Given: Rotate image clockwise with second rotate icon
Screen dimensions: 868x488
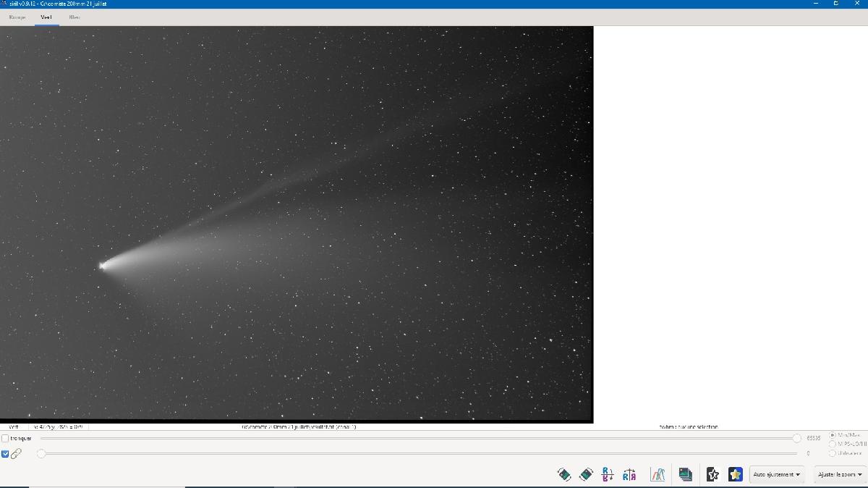Looking at the screenshot, I should 586,474.
